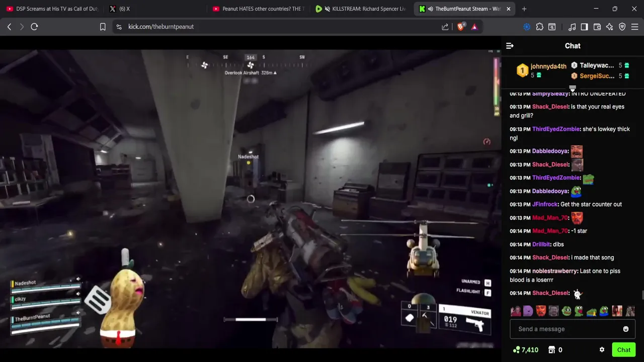
Task: Open johnnyda4th's leaderboard profile
Action: coord(548,66)
